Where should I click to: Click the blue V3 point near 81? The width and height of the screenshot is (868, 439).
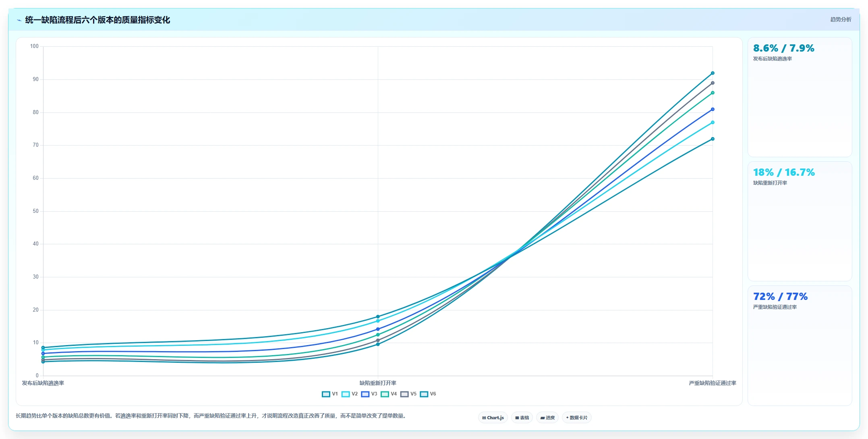tap(713, 109)
